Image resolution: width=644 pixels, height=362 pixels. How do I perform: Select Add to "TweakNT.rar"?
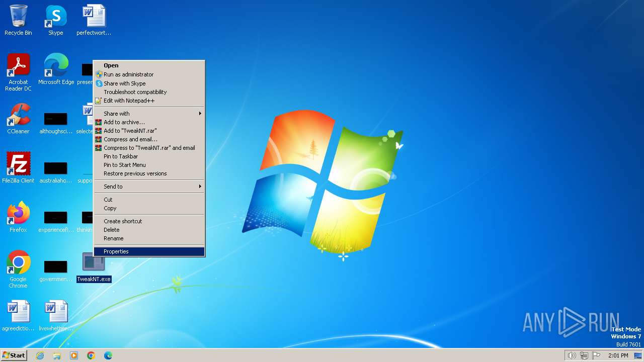coord(149,131)
